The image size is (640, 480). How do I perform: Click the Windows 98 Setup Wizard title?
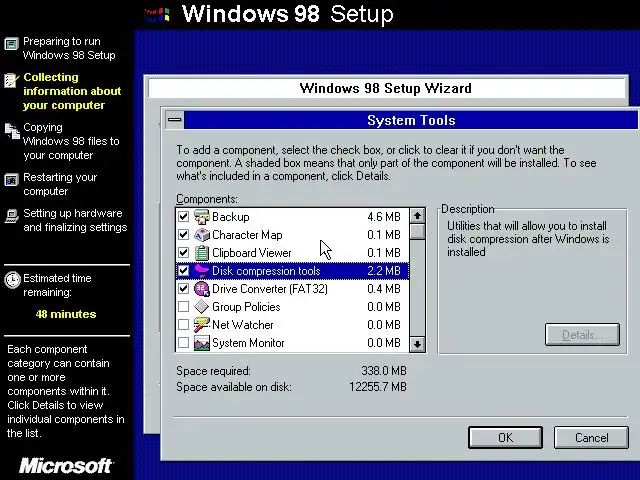point(385,88)
